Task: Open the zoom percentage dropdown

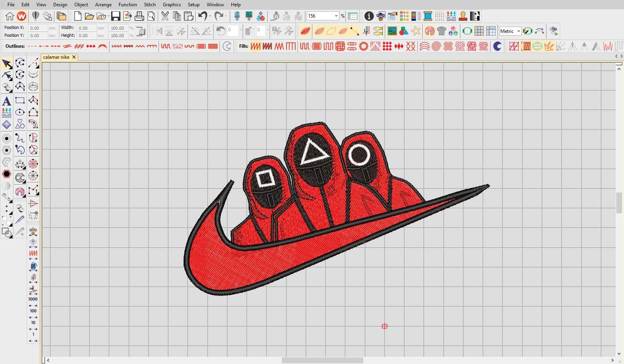Action: coord(336,16)
